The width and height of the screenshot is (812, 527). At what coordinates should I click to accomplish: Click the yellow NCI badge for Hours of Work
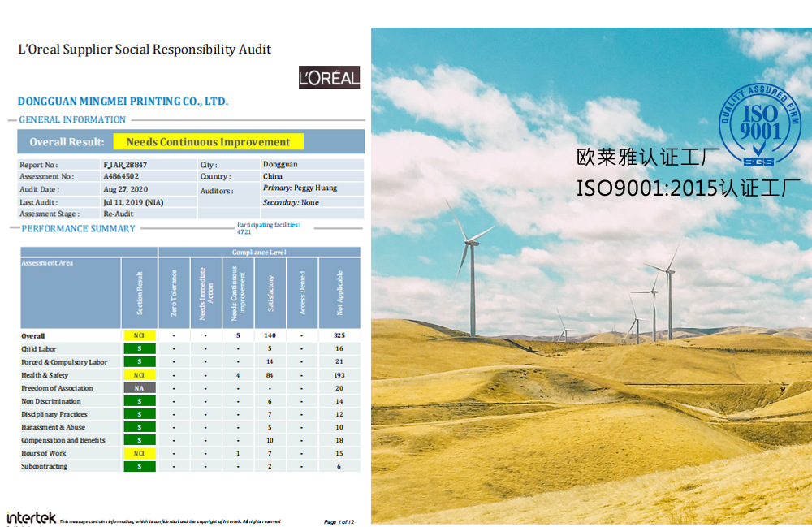[x=139, y=453]
